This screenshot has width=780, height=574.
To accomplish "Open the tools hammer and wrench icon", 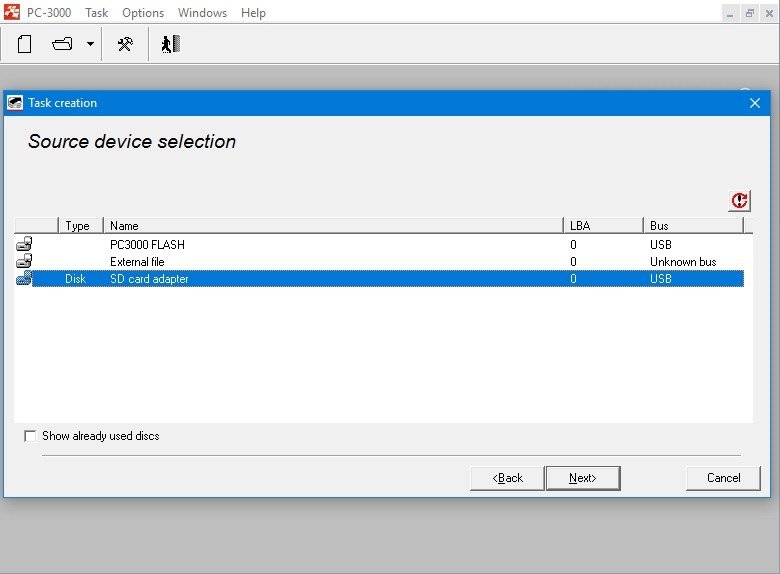I will coord(125,44).
